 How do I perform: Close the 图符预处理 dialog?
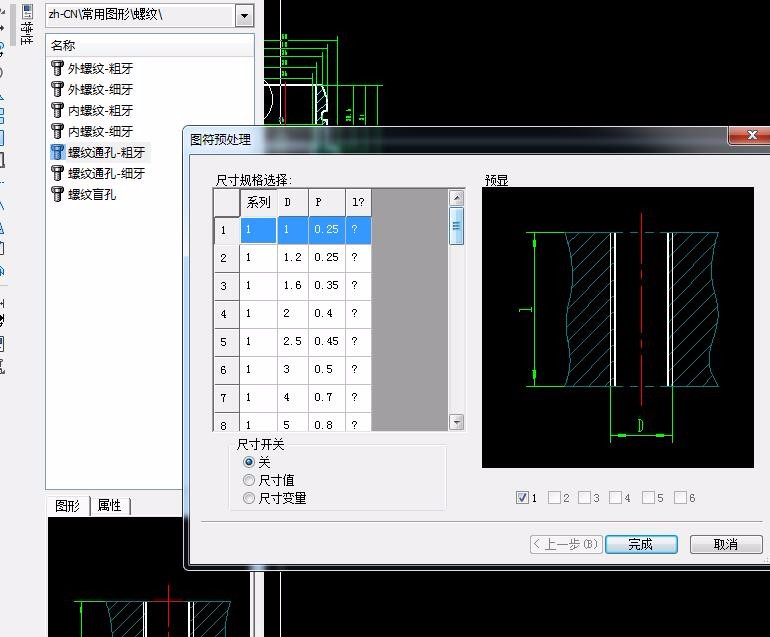[751, 135]
